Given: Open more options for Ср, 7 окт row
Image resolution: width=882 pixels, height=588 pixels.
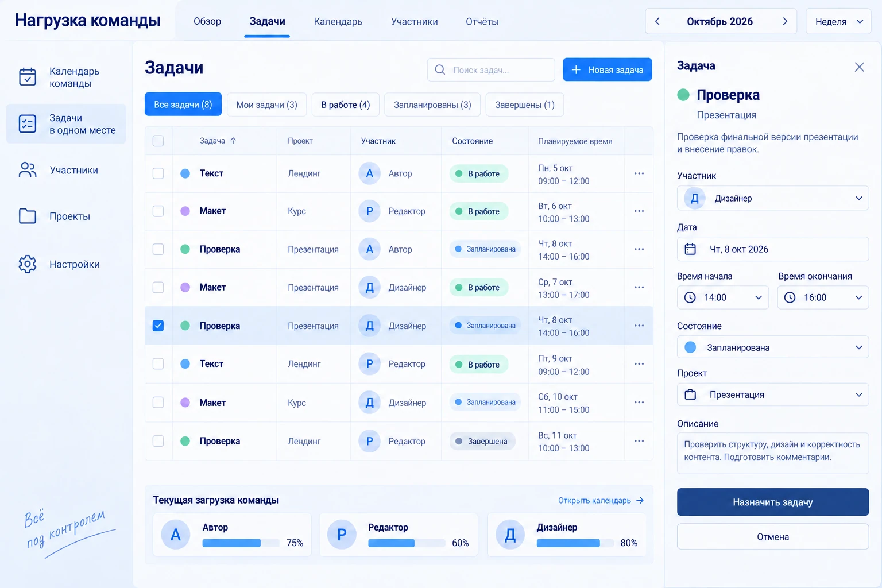Looking at the screenshot, I should coord(639,287).
